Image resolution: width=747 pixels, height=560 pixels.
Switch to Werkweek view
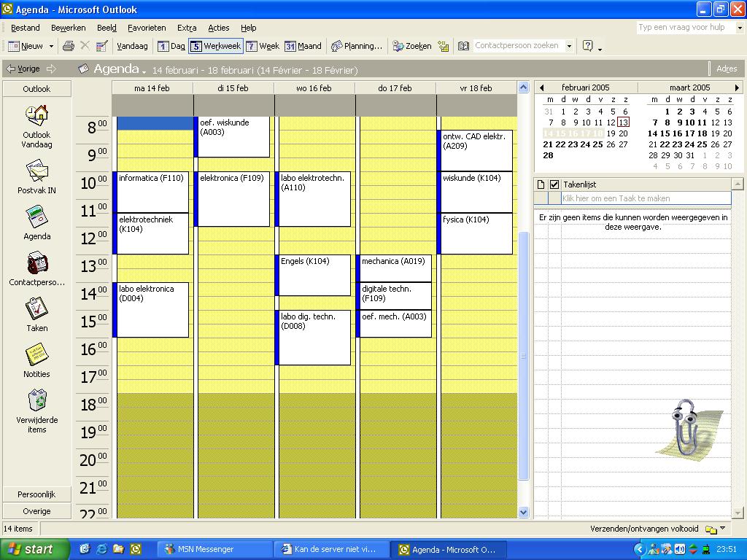[216, 46]
